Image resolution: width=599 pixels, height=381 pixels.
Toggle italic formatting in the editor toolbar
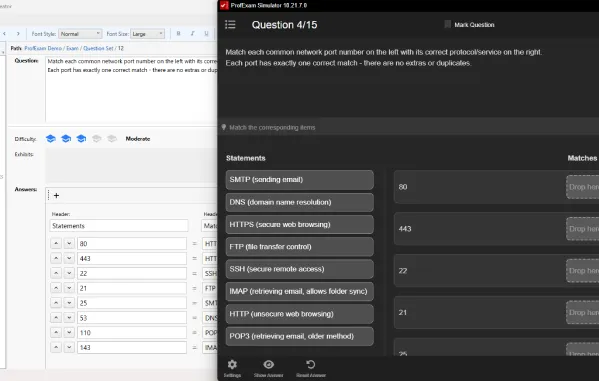point(193,34)
